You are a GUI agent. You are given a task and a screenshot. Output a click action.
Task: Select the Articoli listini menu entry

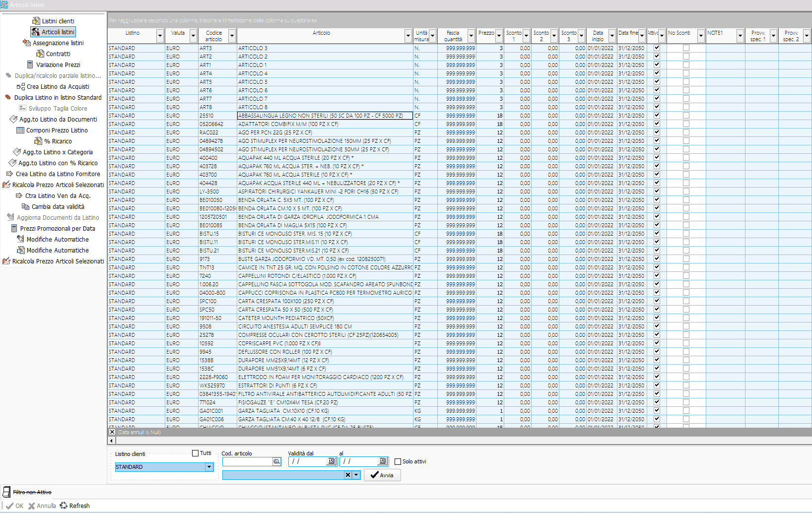click(x=53, y=32)
